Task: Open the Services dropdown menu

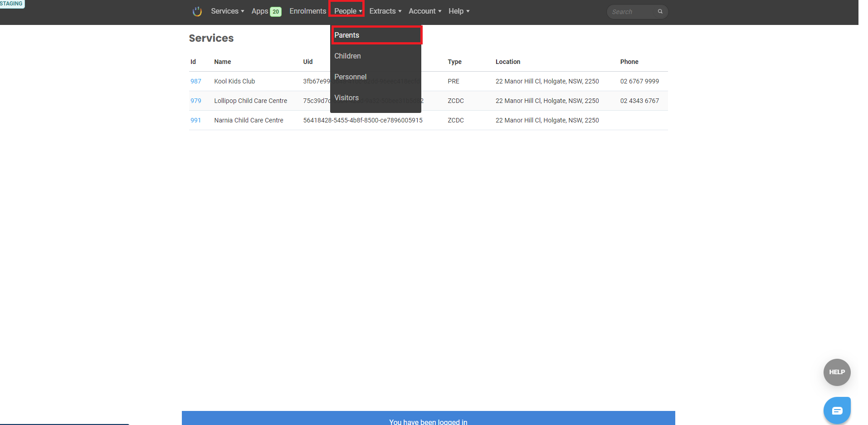Action: 227,11
